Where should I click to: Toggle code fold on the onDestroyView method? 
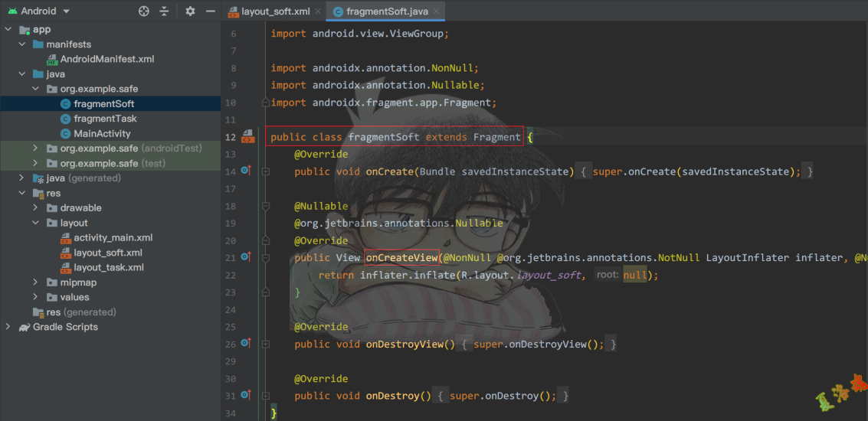(265, 344)
